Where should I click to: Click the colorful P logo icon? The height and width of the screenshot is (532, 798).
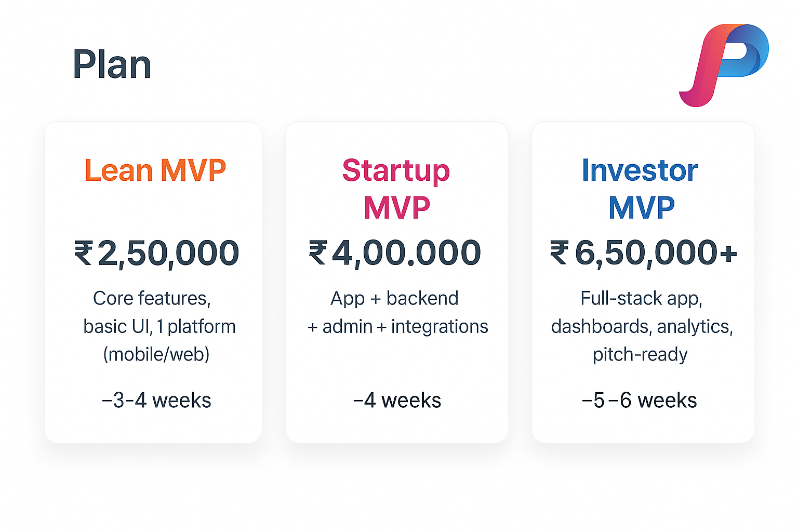point(724,65)
